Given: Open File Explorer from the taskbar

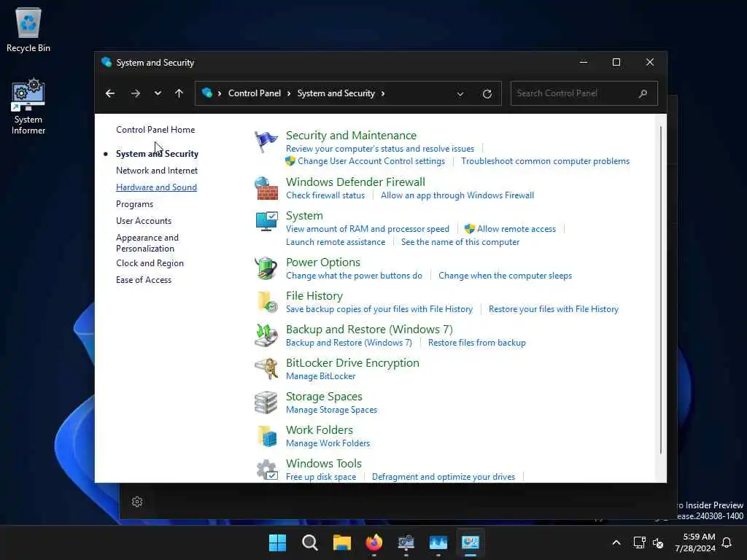Looking at the screenshot, I should [x=342, y=542].
